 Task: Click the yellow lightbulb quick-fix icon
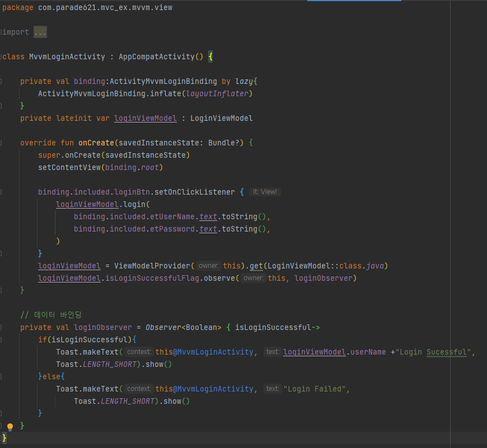pos(10,427)
